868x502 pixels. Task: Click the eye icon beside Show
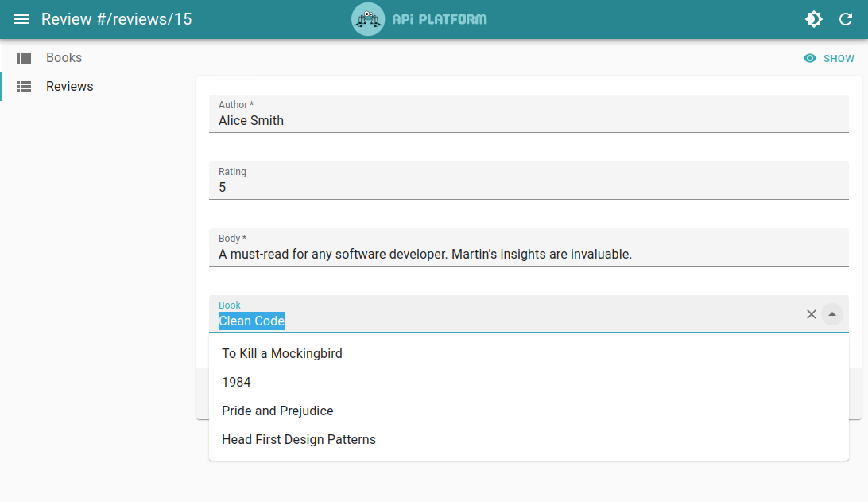tap(810, 58)
